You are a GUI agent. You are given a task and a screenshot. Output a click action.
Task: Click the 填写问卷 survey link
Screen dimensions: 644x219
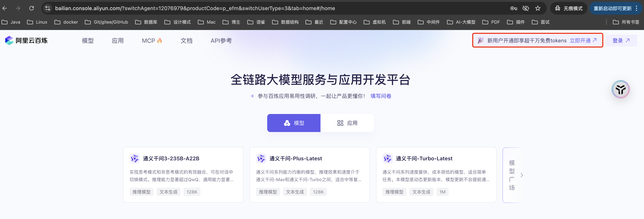pos(381,96)
